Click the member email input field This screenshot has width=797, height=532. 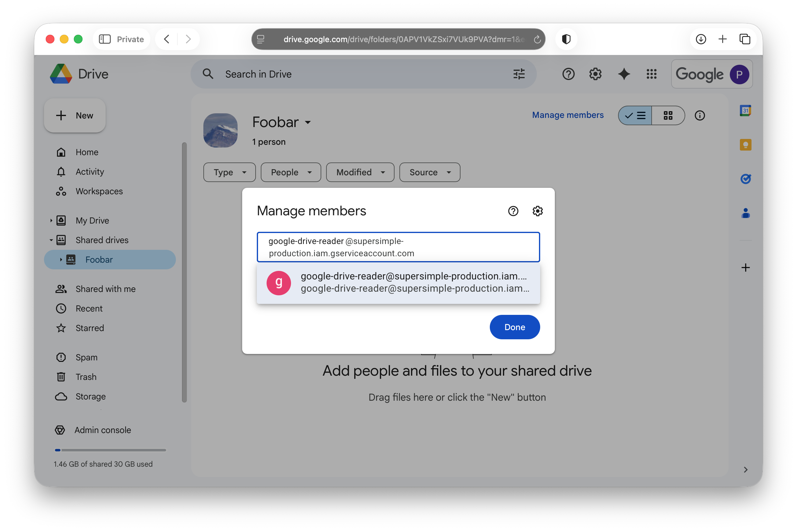pyautogui.click(x=398, y=247)
